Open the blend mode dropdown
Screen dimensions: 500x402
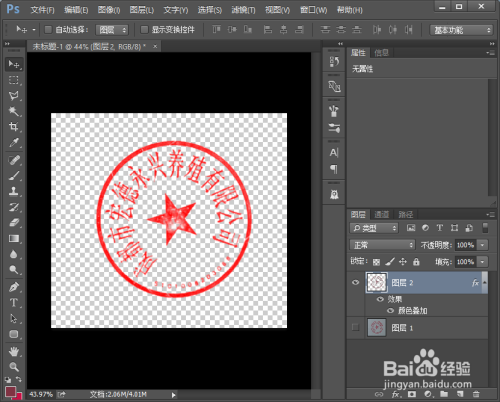tap(382, 245)
